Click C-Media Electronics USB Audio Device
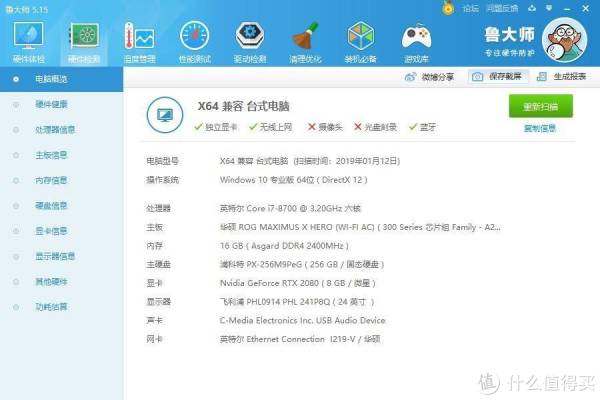 point(302,320)
